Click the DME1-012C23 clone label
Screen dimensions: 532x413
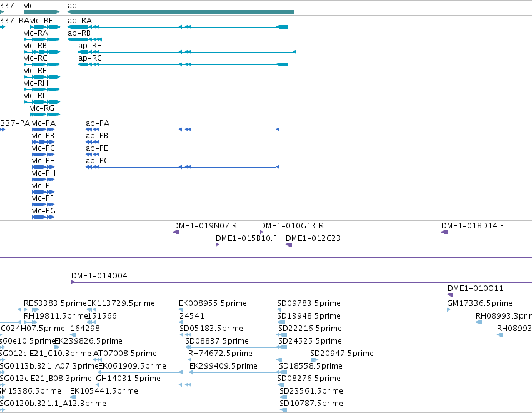[313, 238]
